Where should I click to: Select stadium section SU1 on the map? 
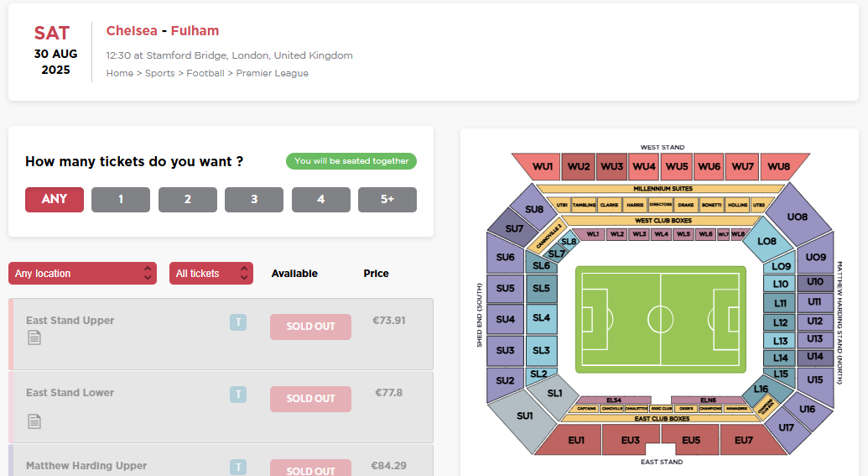[523, 417]
